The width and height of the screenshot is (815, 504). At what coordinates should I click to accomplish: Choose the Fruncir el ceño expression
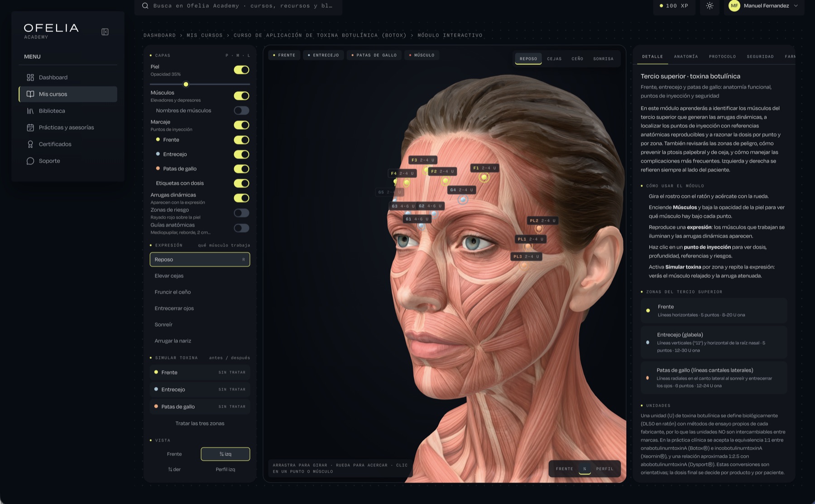(200, 292)
